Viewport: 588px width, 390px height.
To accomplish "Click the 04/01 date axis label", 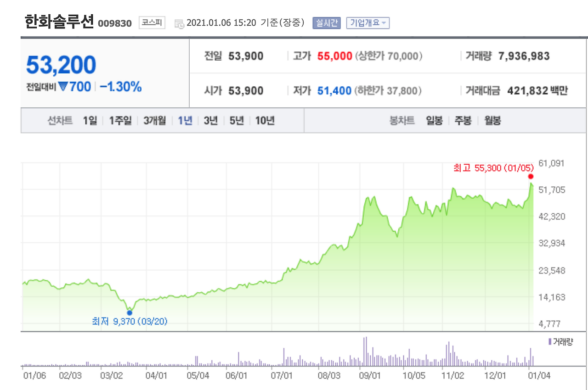I will [156, 375].
